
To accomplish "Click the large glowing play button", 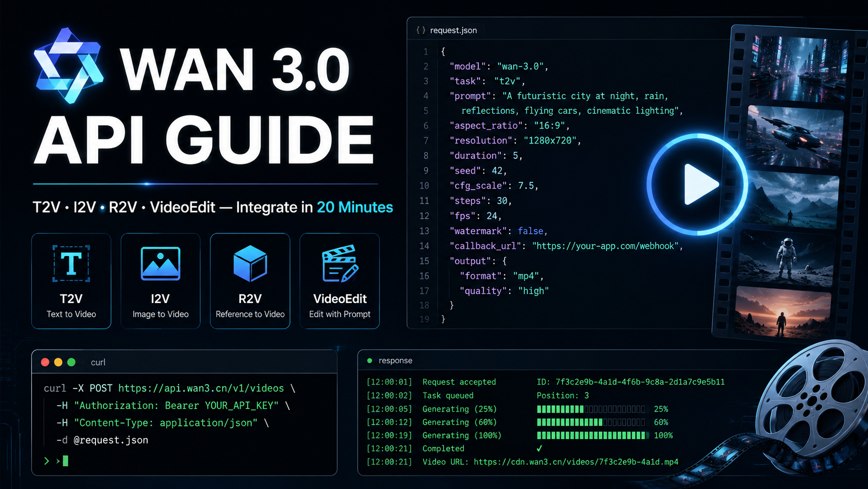I will coord(697,184).
